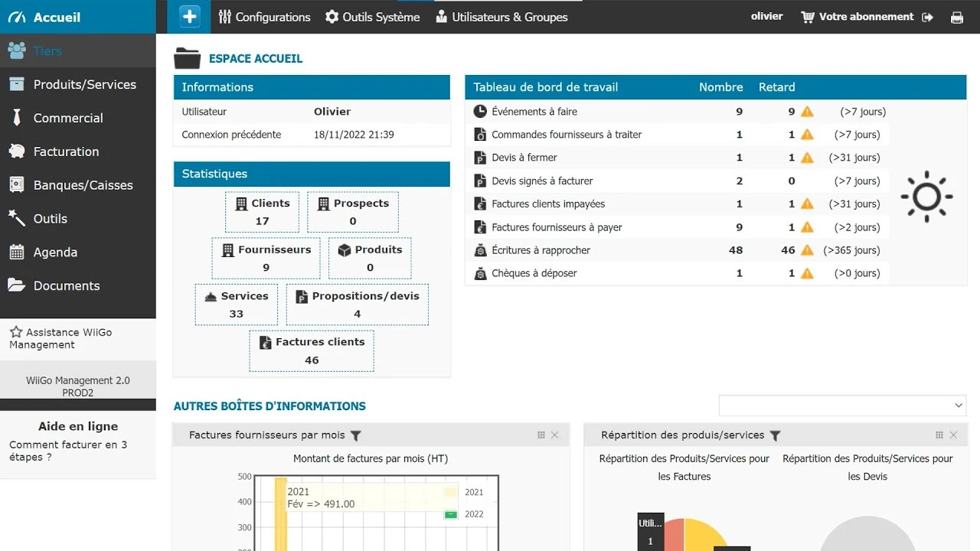Click the blue plus quick-add button

point(189,16)
